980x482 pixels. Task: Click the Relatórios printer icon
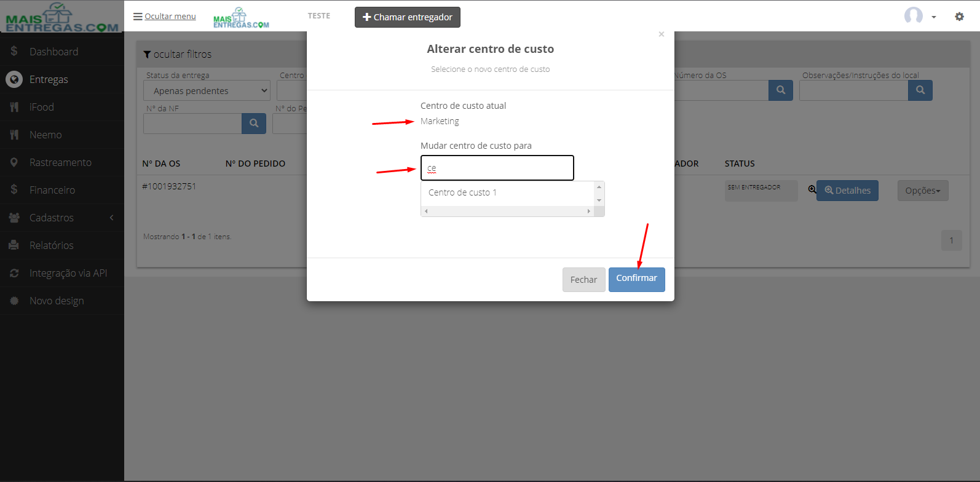point(14,245)
